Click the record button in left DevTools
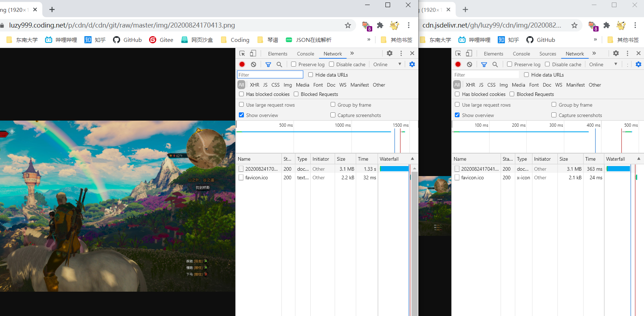Viewport: 644px width, 316px height. (242, 64)
